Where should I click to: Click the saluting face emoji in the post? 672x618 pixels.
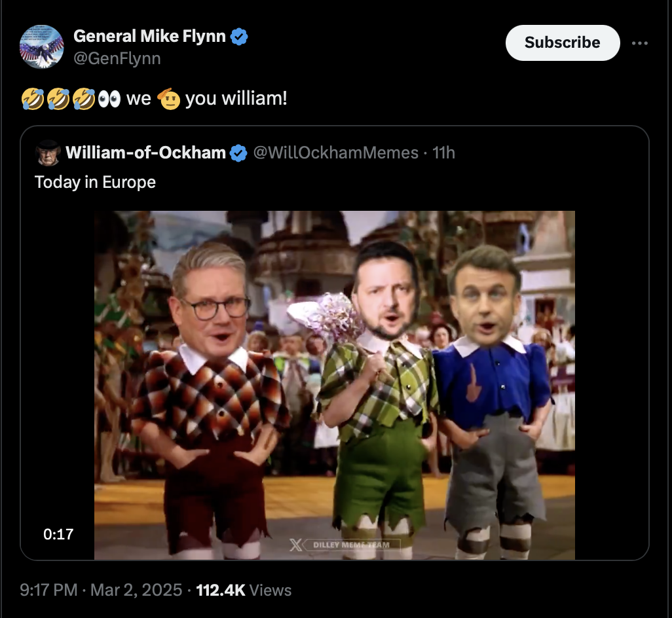(168, 99)
